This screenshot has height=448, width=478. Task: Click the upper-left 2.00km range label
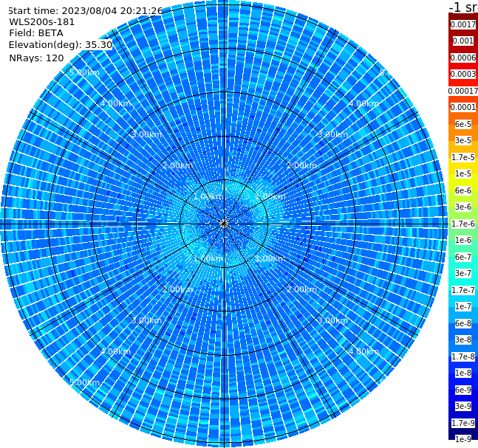point(178,165)
